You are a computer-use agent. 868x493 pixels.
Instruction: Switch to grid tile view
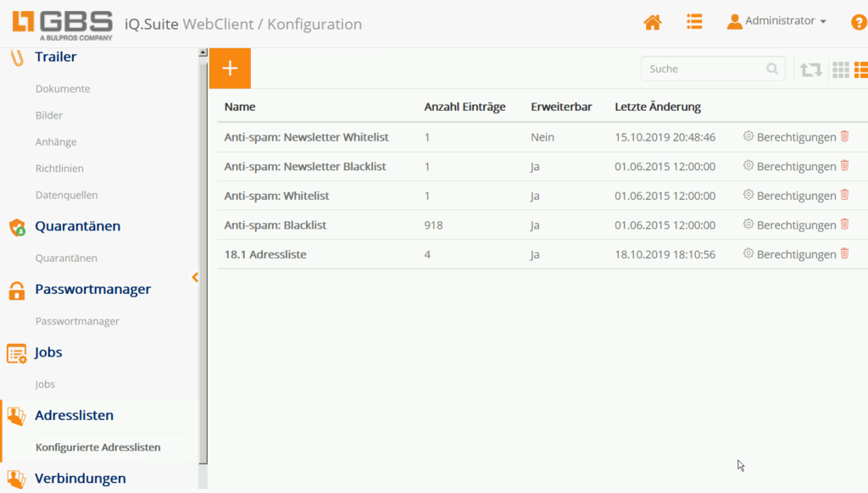[x=840, y=69]
